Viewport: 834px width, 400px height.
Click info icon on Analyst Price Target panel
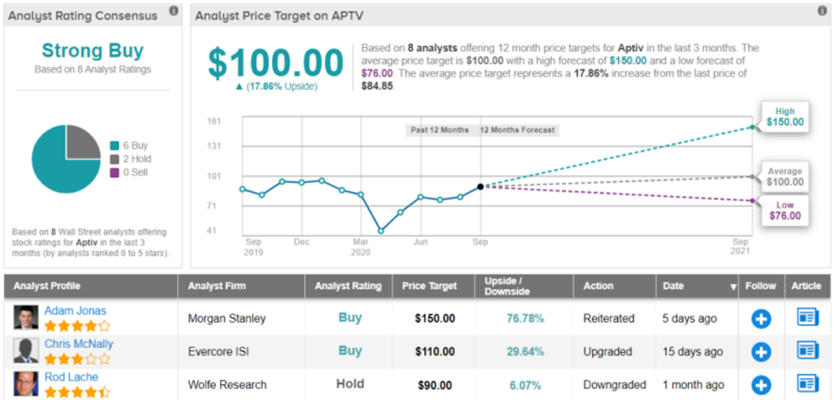pyautogui.click(x=822, y=11)
